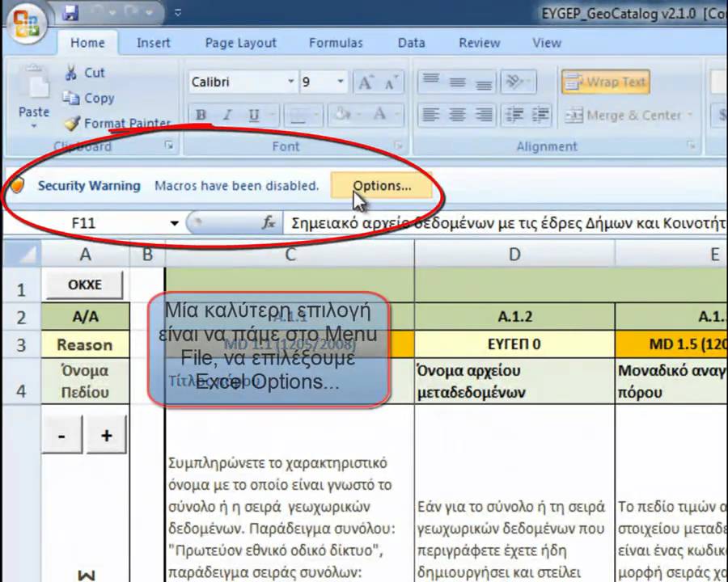The height and width of the screenshot is (582, 728).
Task: Open Font group dialog launcher
Action: click(x=398, y=145)
